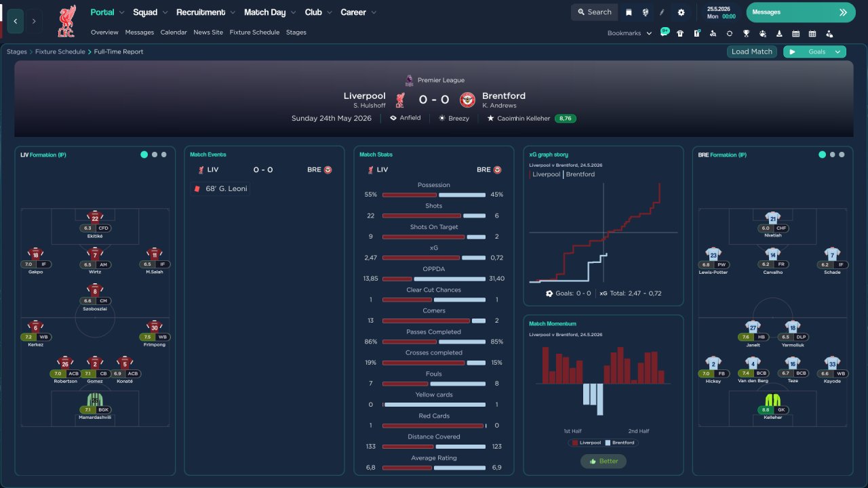The height and width of the screenshot is (488, 868).
Task: Click the 25.5.2026 date and time display
Action: coord(722,12)
